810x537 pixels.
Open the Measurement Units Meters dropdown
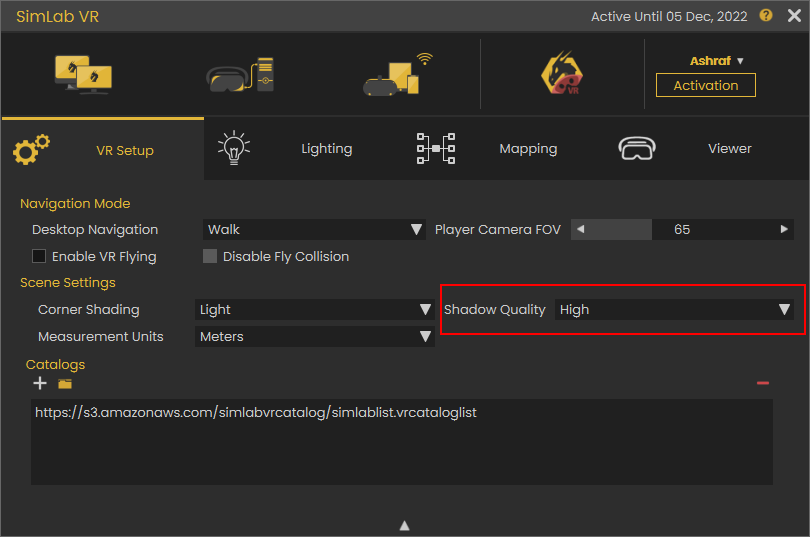[x=314, y=336]
